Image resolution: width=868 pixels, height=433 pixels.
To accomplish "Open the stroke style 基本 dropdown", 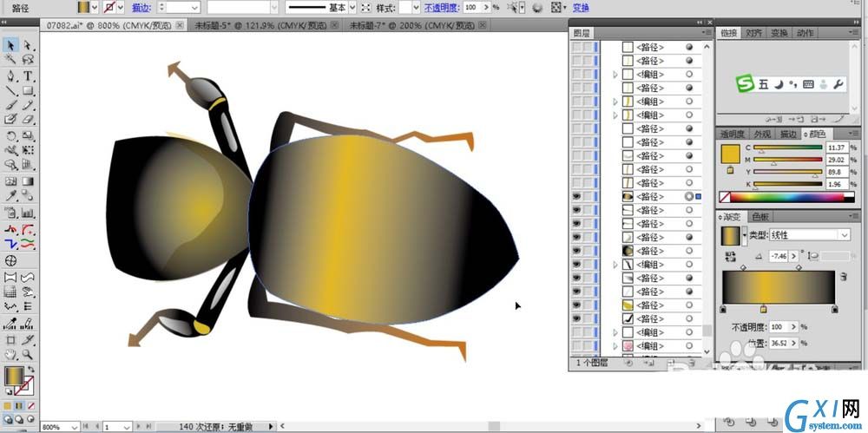I will [352, 8].
